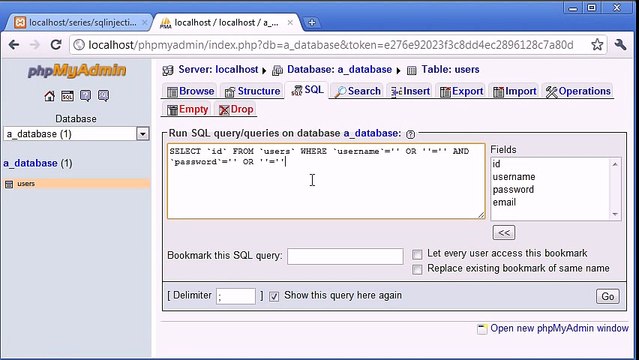
Task: Open phpMyAdmin home icon in sidebar
Action: pos(49,96)
